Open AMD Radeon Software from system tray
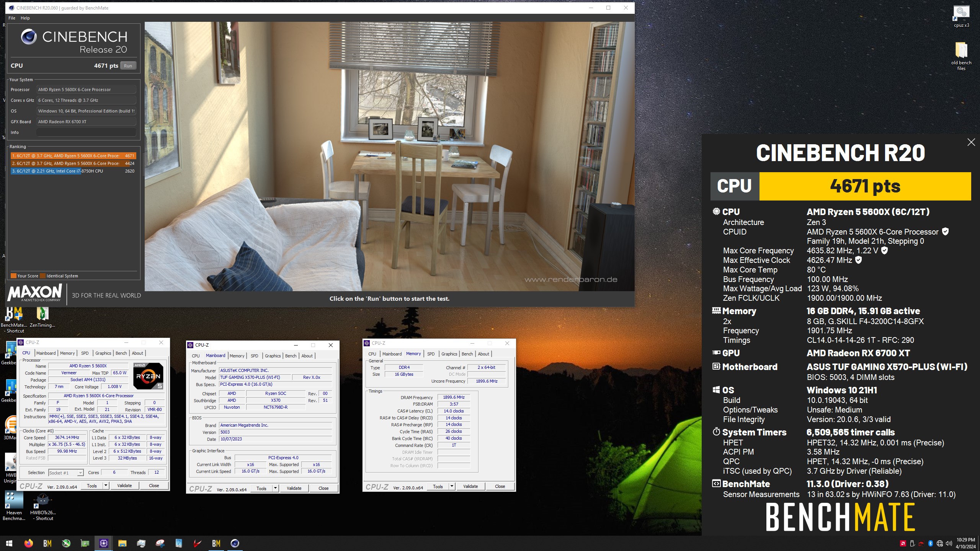 (x=903, y=543)
